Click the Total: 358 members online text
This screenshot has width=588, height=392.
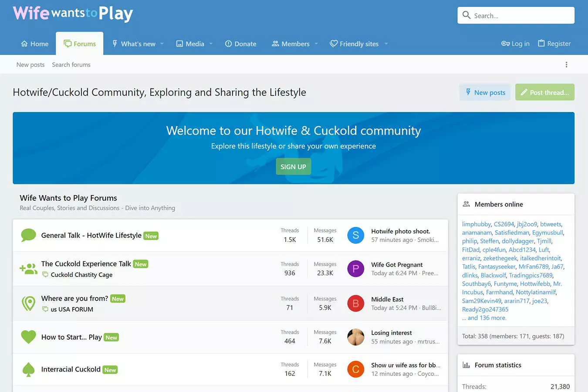click(513, 336)
